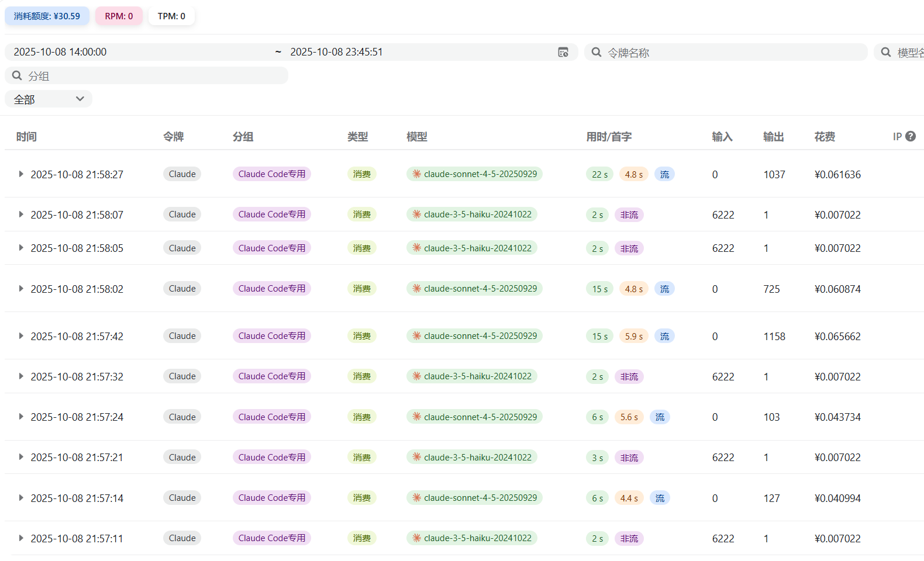
Task: Click the RPM: 0 badge
Action: (119, 16)
